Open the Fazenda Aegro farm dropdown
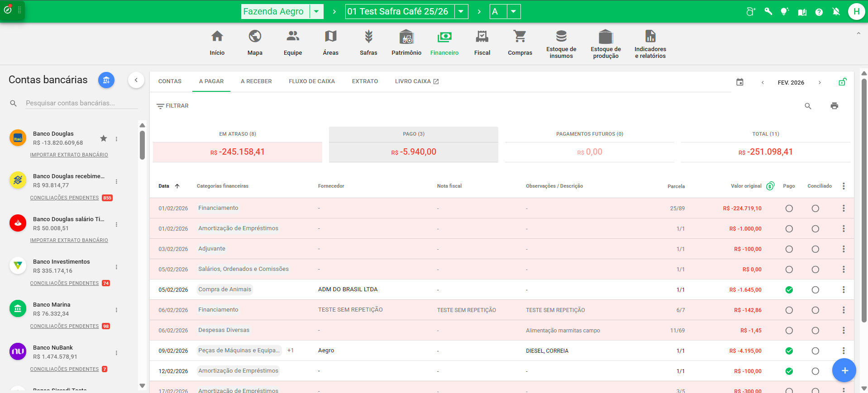The image size is (868, 393). point(316,12)
